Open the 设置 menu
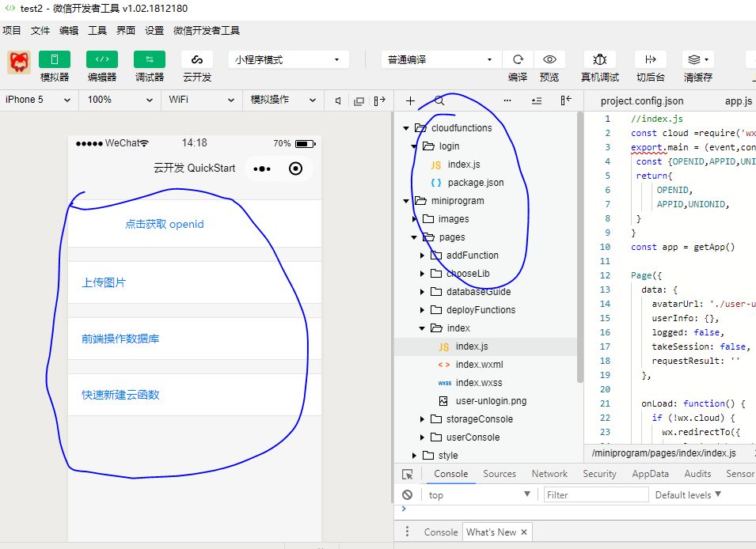The image size is (756, 549). (x=154, y=30)
